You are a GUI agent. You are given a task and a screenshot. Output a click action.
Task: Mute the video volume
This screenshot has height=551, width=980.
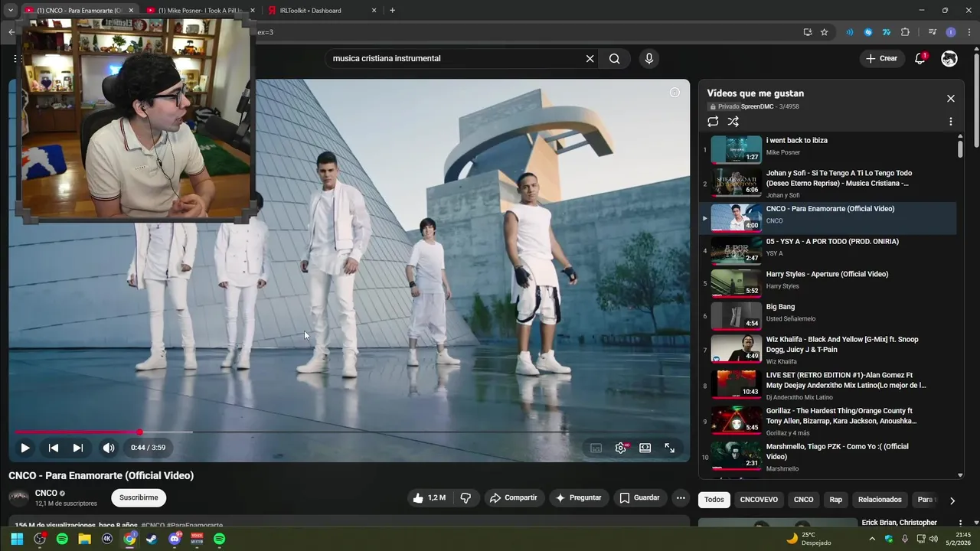click(x=109, y=448)
